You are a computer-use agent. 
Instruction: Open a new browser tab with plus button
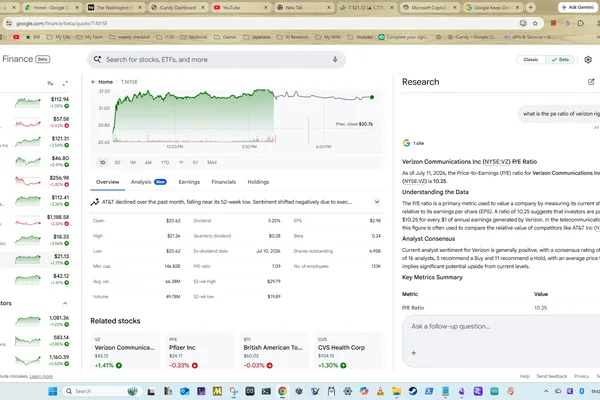point(530,7)
